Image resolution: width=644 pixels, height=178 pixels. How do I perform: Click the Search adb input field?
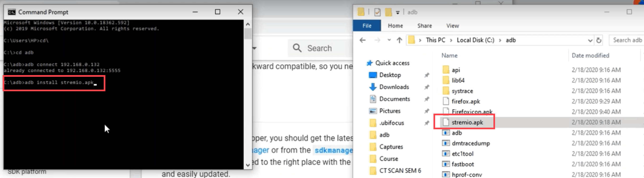(x=627, y=40)
